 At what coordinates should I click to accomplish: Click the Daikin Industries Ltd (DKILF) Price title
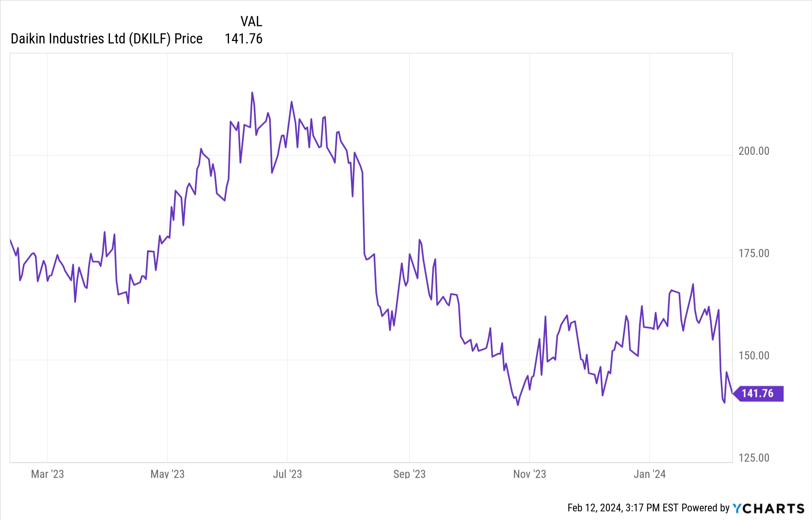[x=106, y=39]
